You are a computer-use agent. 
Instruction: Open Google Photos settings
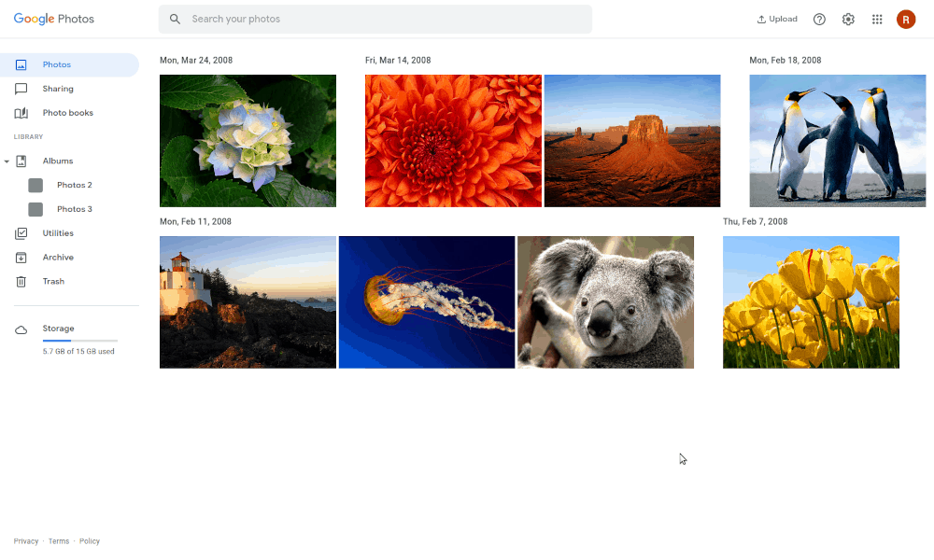point(848,19)
